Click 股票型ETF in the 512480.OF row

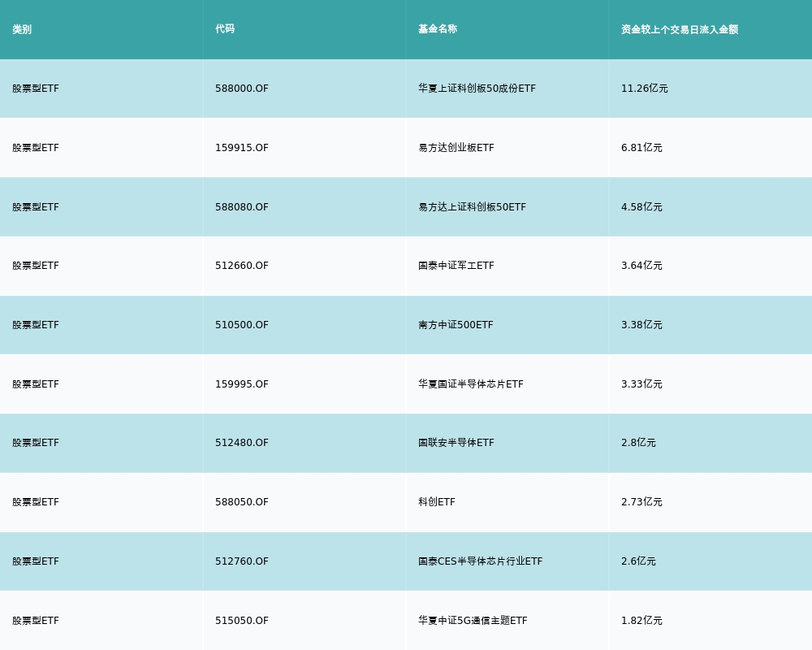36,443
